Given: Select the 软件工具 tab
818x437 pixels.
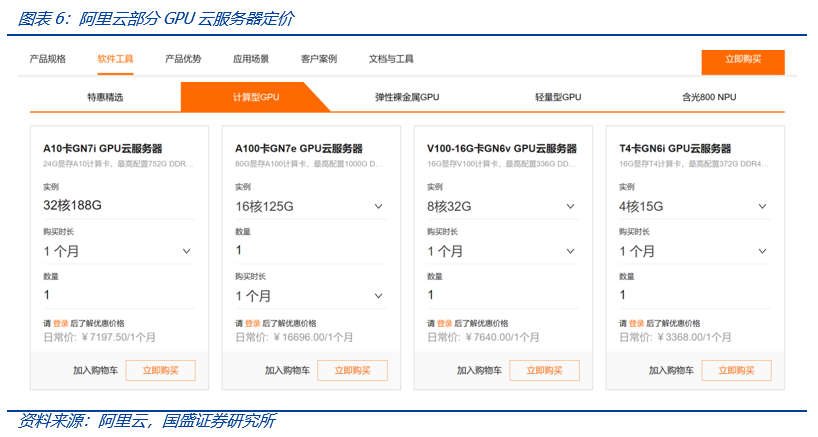Looking at the screenshot, I should tap(115, 59).
